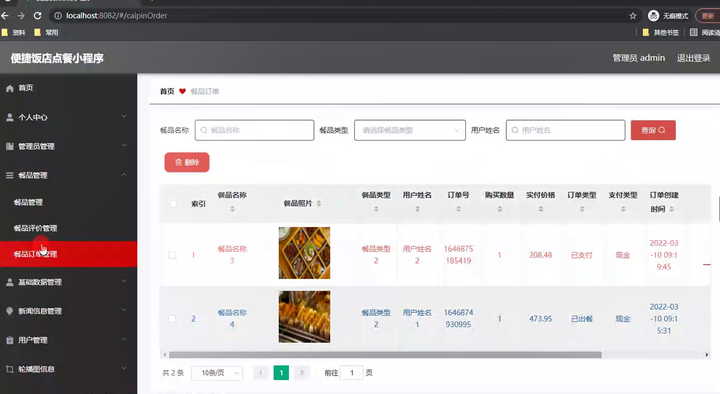Click the horizontal table scrollbar
Image resolution: width=720 pixels, height=394 pixels.
pos(385,355)
